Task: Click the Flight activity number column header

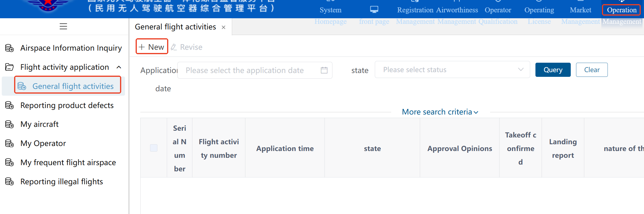Action: pos(219,148)
